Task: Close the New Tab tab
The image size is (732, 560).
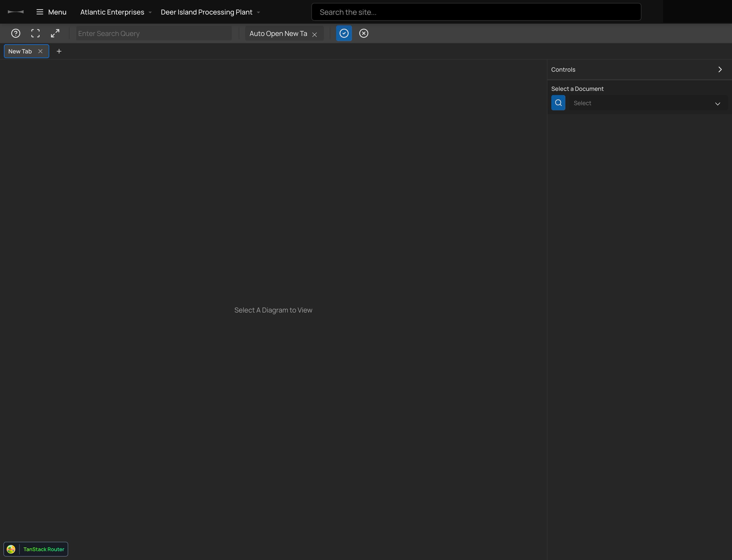Action: (x=41, y=51)
